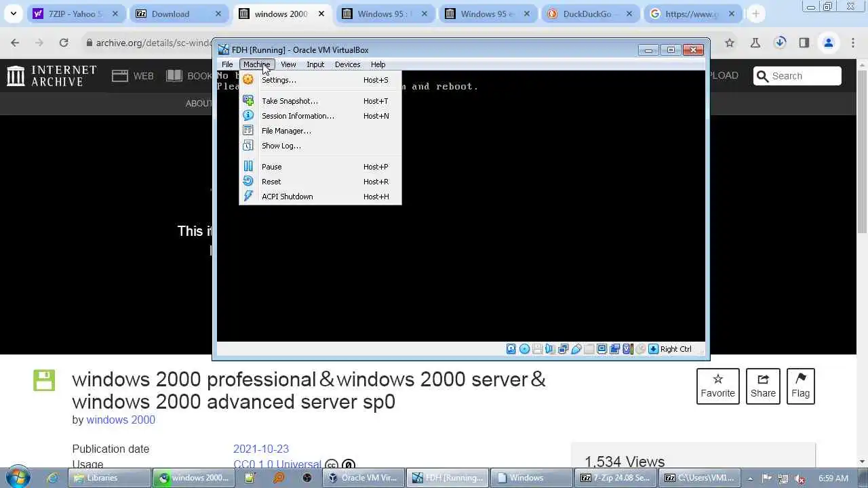
Task: Click USB indicator in VM status bar
Action: pyautogui.click(x=576, y=349)
